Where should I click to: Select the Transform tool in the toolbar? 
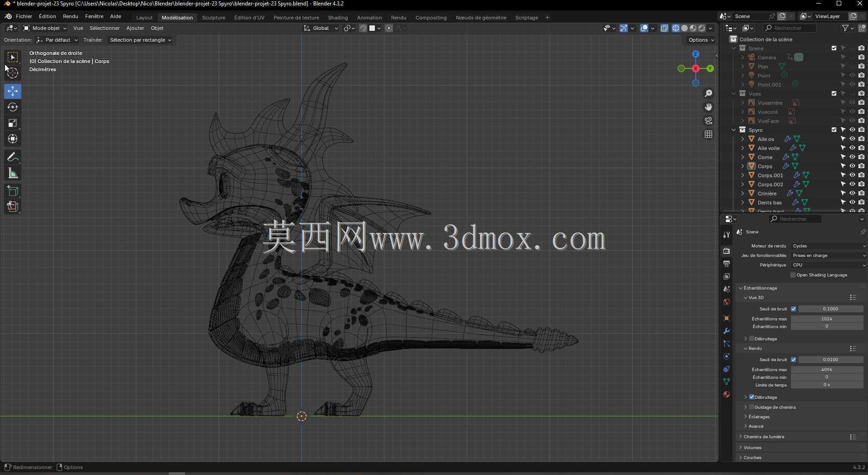pyautogui.click(x=13, y=139)
